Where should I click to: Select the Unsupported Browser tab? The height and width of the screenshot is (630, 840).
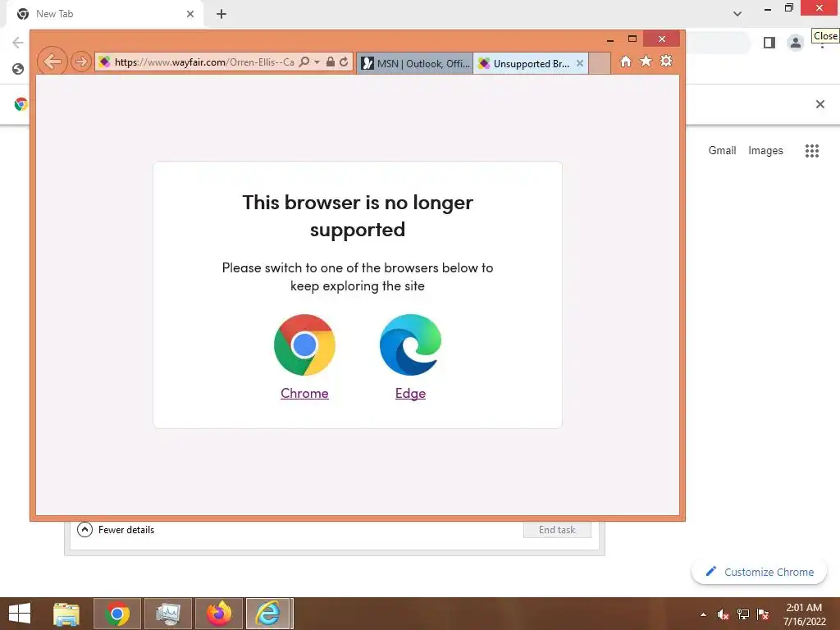[x=531, y=63]
